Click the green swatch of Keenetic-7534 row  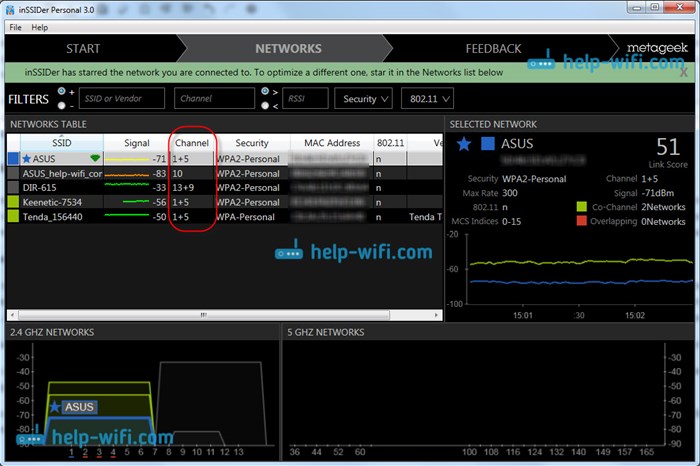(x=13, y=202)
